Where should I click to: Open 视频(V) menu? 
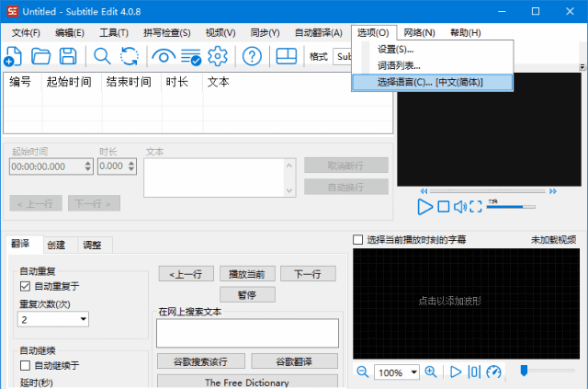220,33
